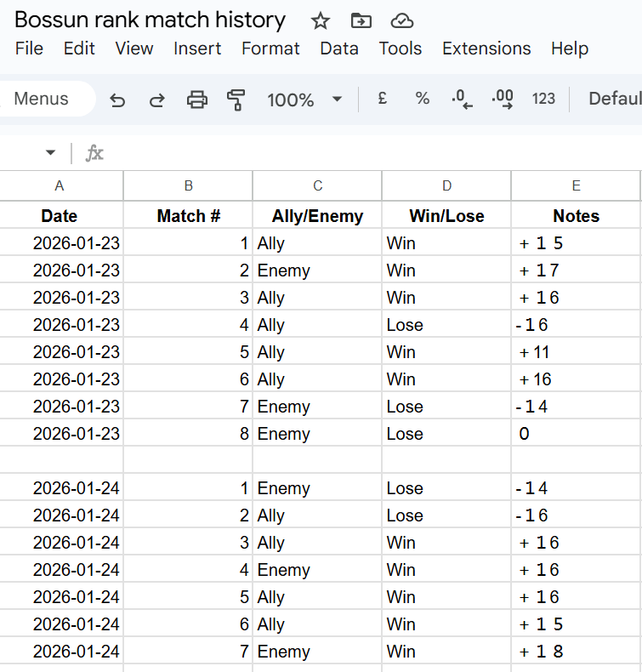Image resolution: width=642 pixels, height=672 pixels.
Task: Select Win cell for 2026-01-23 match 6
Action: [x=446, y=379]
